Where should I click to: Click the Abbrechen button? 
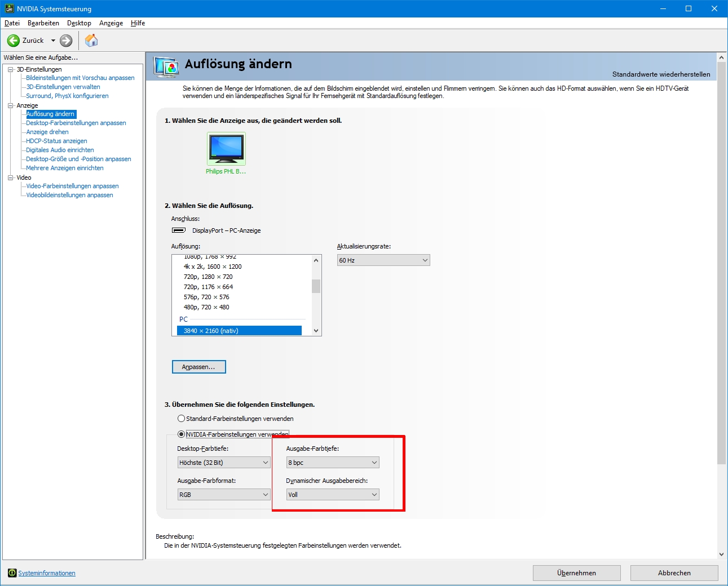coord(674,573)
